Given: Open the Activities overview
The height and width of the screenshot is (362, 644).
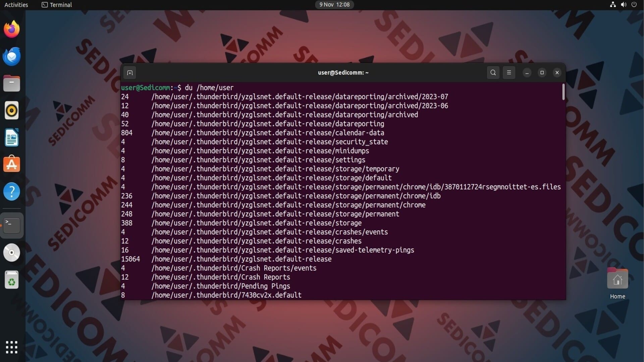Looking at the screenshot, I should [x=16, y=5].
